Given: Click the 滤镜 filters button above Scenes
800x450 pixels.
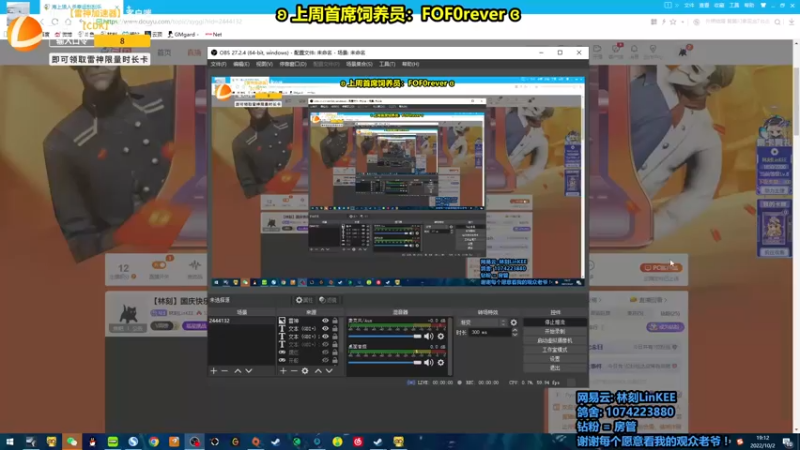Looking at the screenshot, I should [x=328, y=300].
